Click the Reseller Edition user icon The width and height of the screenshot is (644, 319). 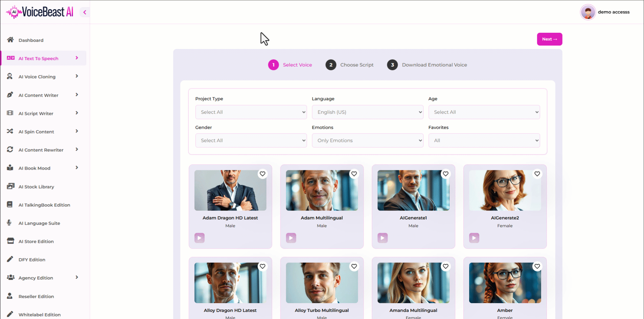point(10,296)
